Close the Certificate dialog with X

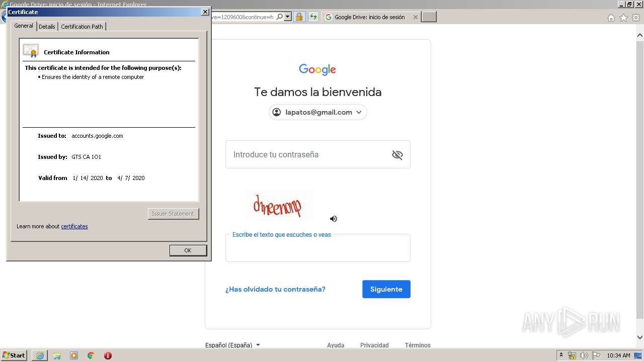pyautogui.click(x=205, y=12)
